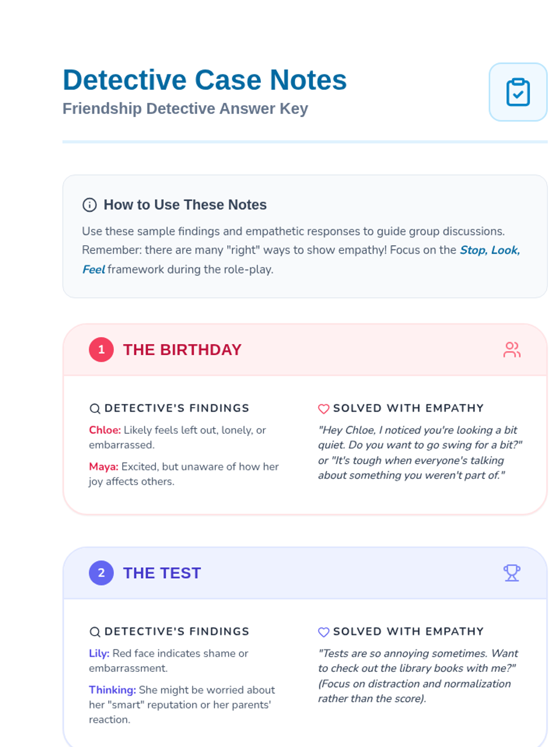Click the Stop, Look, Feel highlighted text
Viewport: 560px width, 747px height.
point(489,250)
